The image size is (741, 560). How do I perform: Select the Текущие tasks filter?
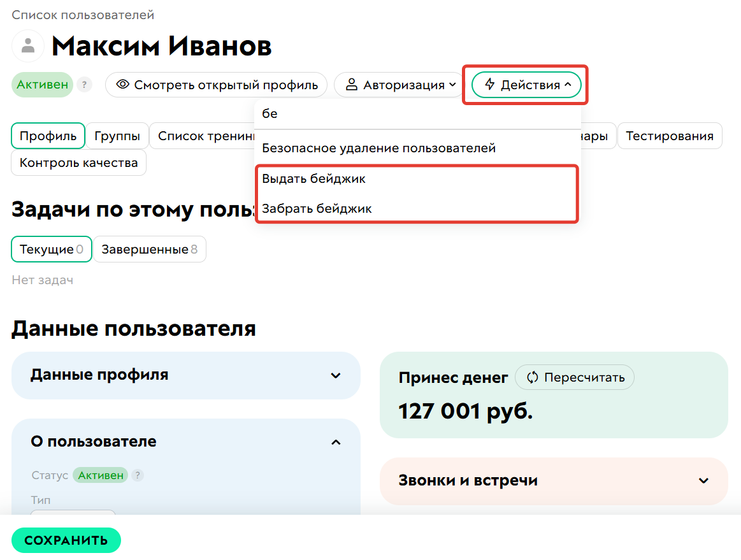(51, 249)
